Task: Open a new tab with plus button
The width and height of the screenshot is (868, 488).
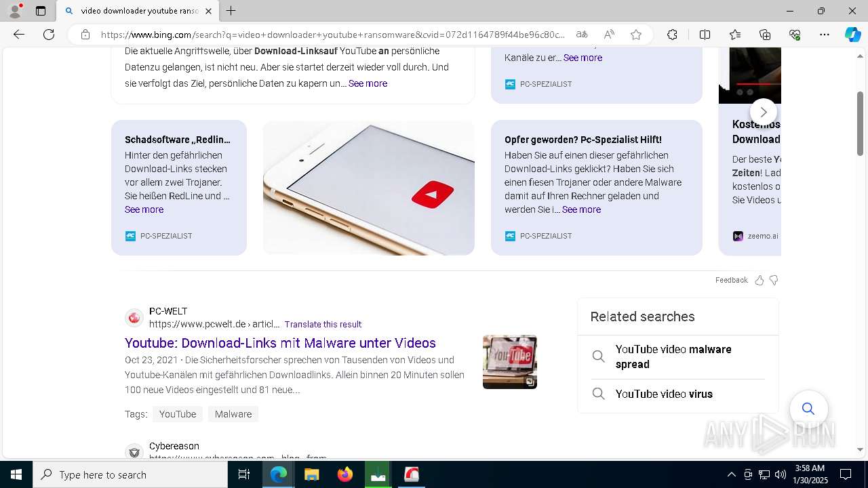Action: click(231, 11)
